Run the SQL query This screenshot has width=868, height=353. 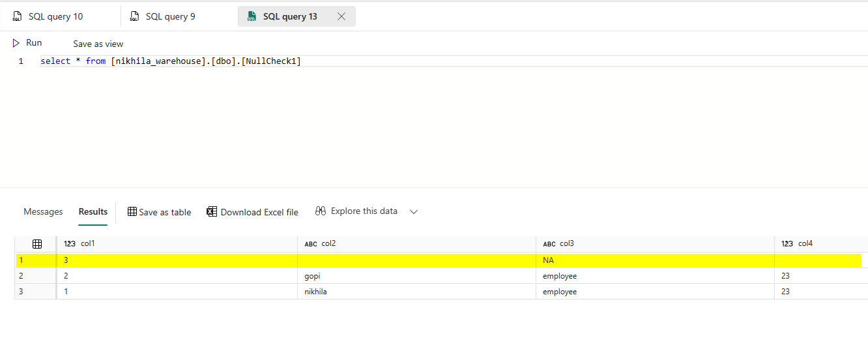[x=27, y=43]
